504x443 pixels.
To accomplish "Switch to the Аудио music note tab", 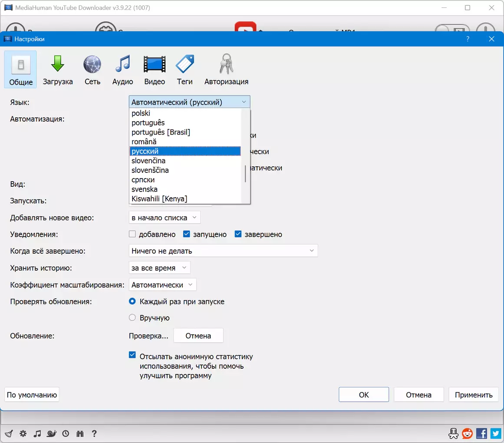I will 122,69.
